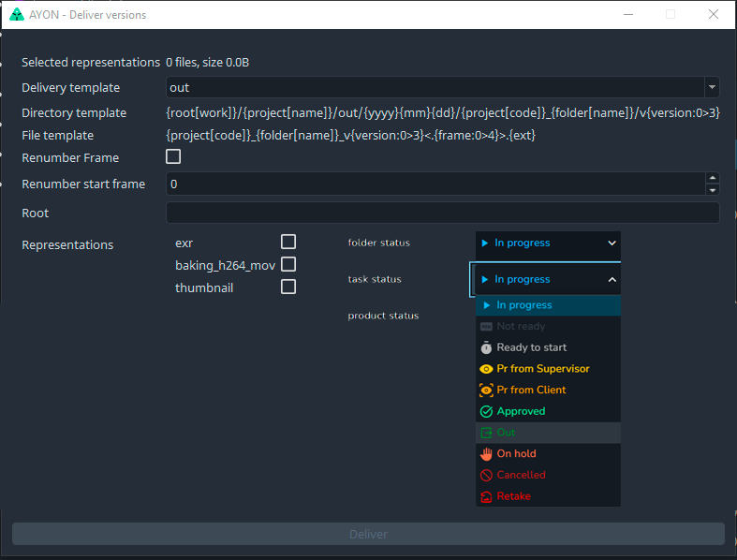Screen dimensions: 737x560
Task: Set task status to Out
Action: tap(548, 433)
